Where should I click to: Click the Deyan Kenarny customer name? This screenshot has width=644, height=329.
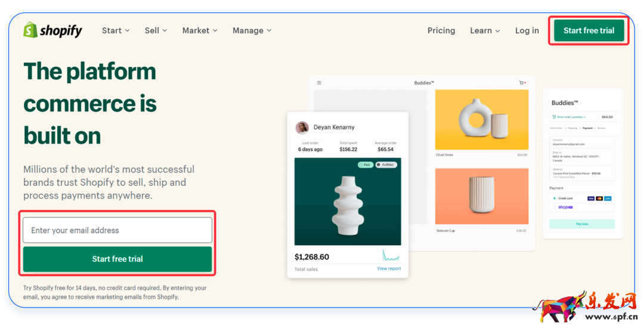click(334, 128)
